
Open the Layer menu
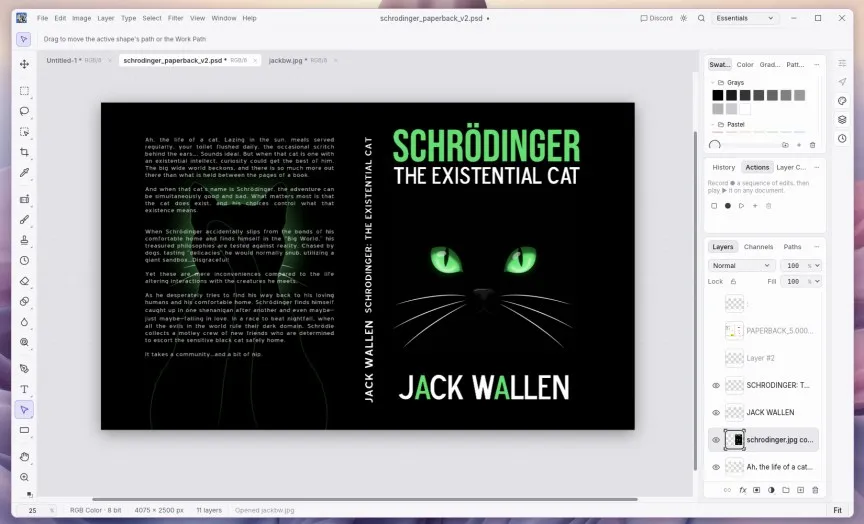click(106, 18)
